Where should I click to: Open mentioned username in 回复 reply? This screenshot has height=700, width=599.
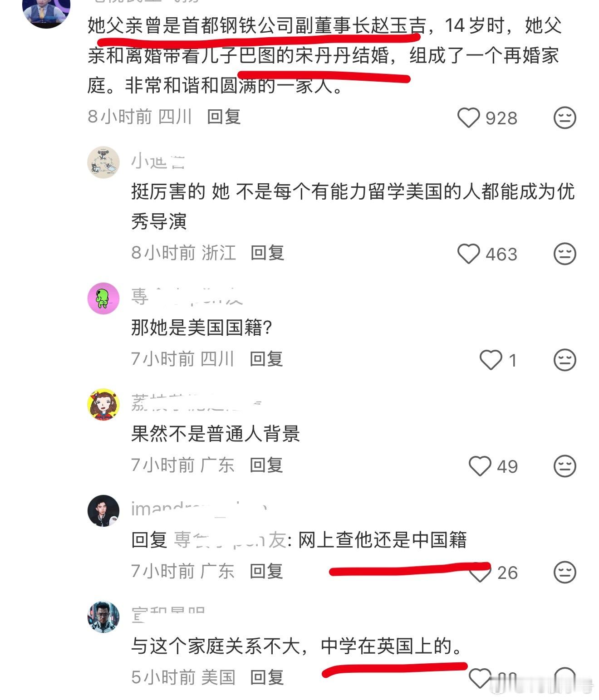point(230,540)
